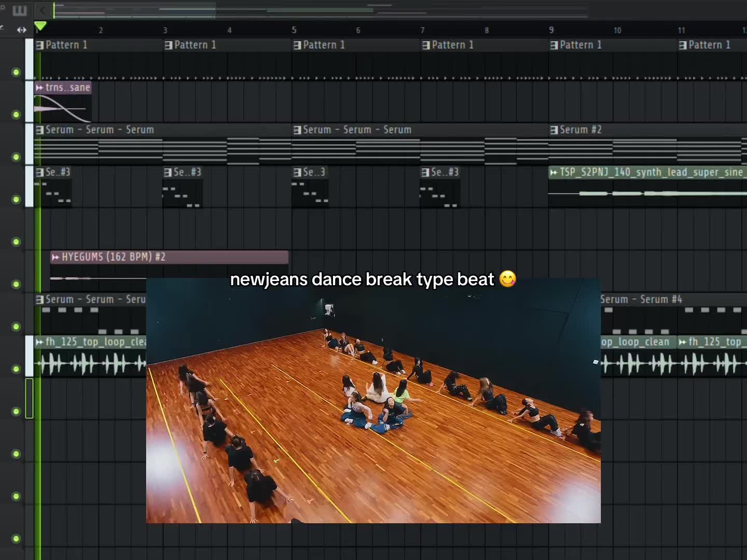747x560 pixels.
Task: Click the Se..3 clip icon at bar 5
Action: [297, 172]
